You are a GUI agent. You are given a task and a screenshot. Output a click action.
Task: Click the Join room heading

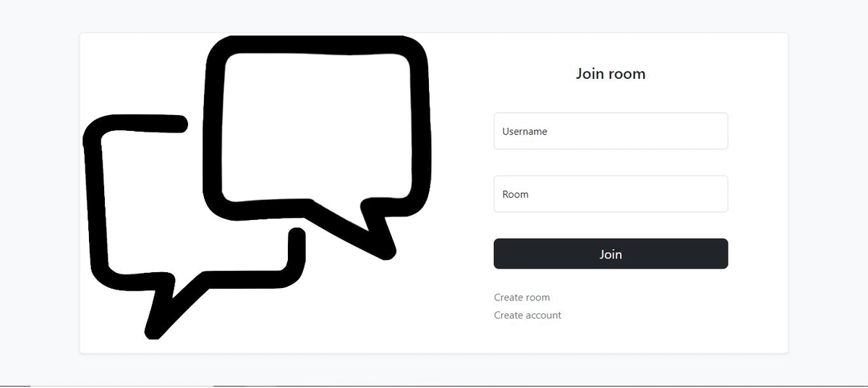[610, 74]
